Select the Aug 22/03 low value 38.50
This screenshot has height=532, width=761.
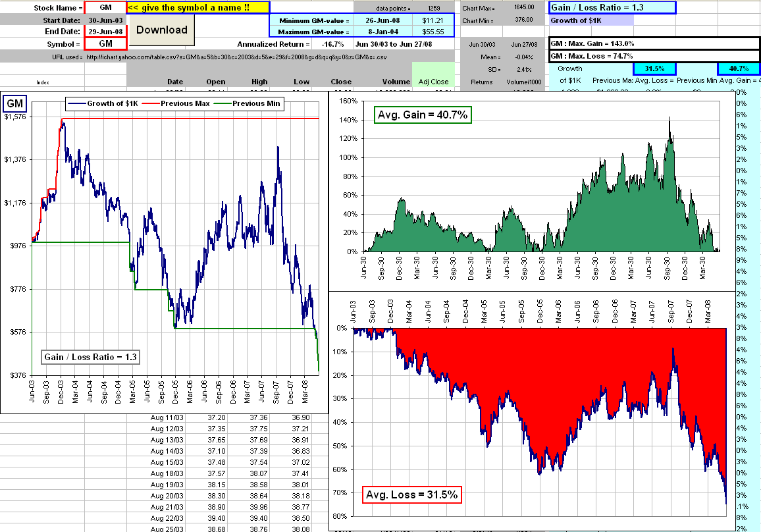point(301,518)
